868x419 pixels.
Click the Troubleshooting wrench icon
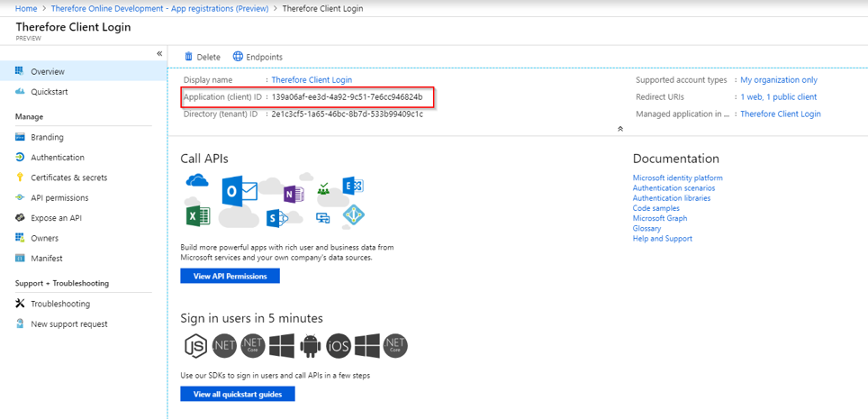[x=20, y=304]
